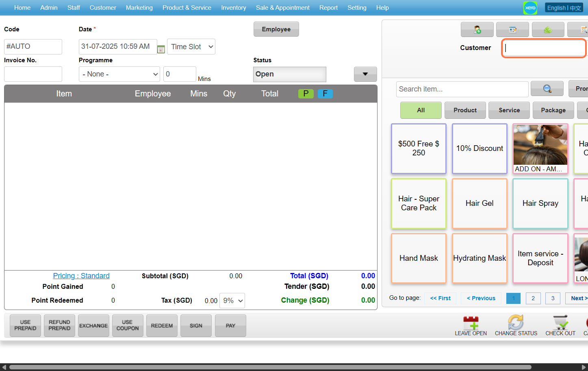The height and width of the screenshot is (371, 588).
Task: Click the Check Out cart icon
Action: click(560, 323)
